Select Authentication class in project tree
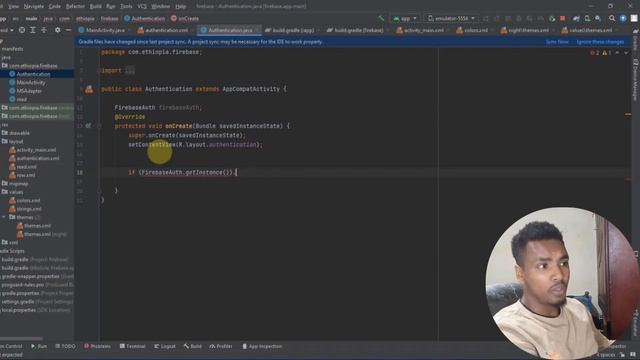 click(30, 74)
